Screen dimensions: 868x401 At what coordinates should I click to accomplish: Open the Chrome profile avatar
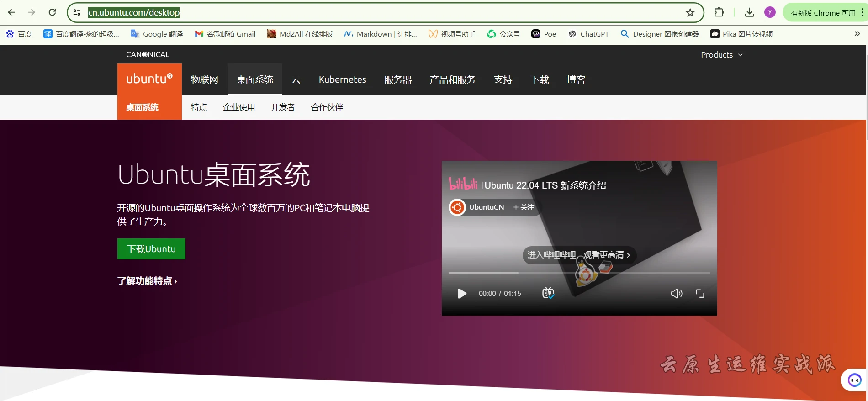(x=770, y=12)
